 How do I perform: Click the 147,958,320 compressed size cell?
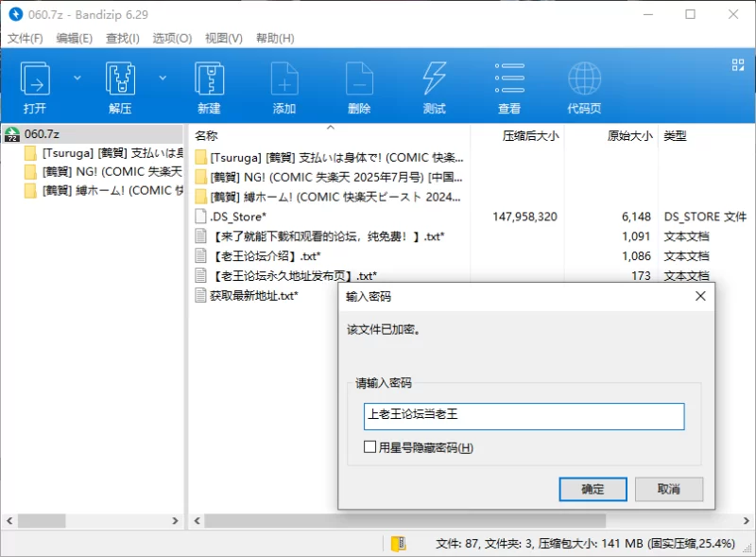(x=524, y=217)
